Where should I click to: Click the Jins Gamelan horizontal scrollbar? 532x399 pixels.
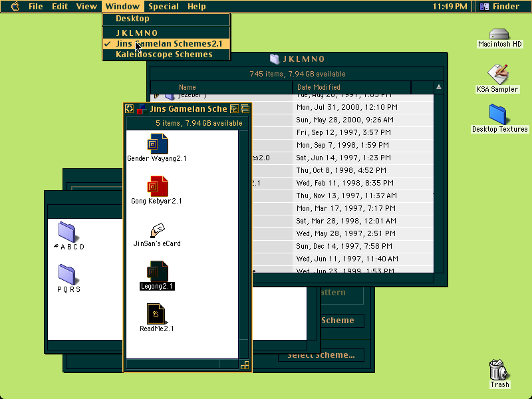pyautogui.click(x=182, y=364)
